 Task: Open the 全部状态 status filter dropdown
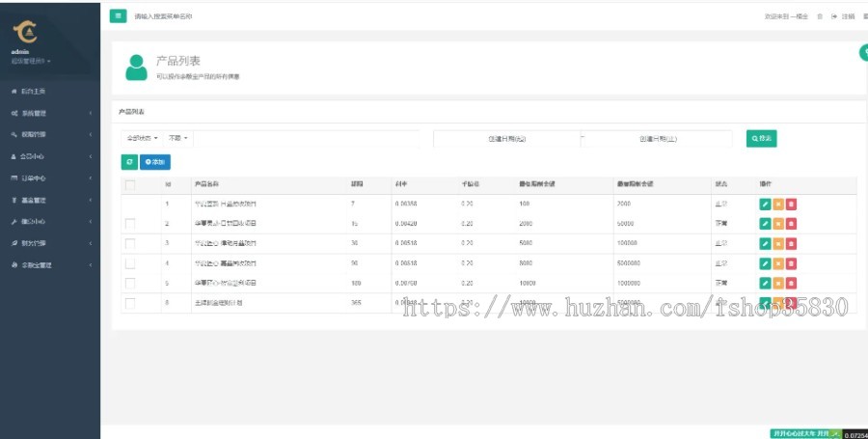(143, 138)
